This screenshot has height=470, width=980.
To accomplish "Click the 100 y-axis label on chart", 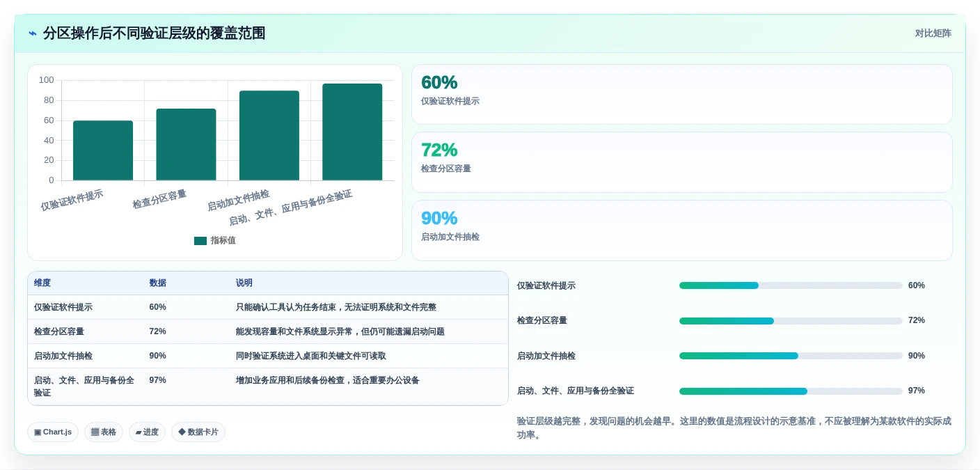I will pyautogui.click(x=46, y=80).
